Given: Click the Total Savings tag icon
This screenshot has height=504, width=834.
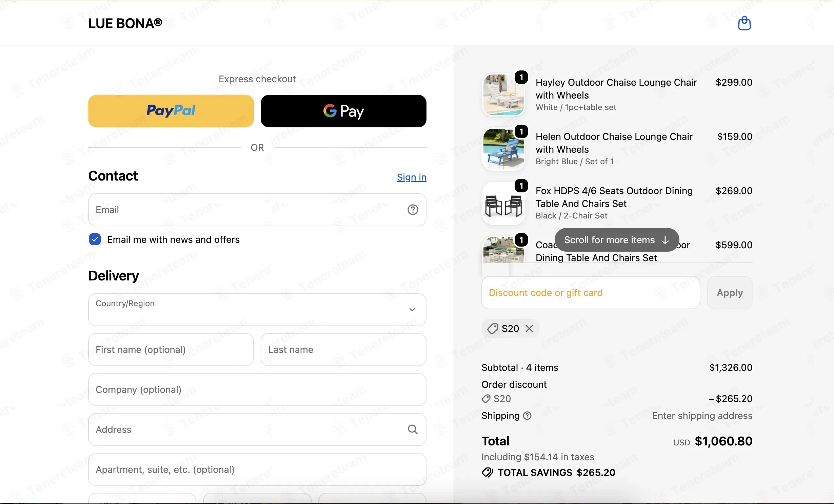Looking at the screenshot, I should (x=488, y=472).
